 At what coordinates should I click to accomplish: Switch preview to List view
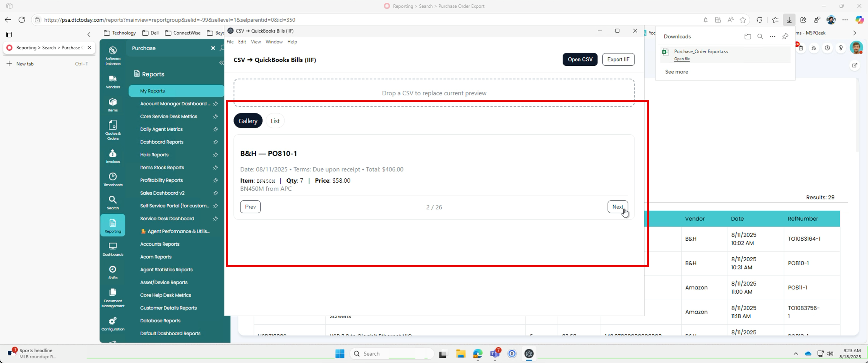click(x=275, y=121)
